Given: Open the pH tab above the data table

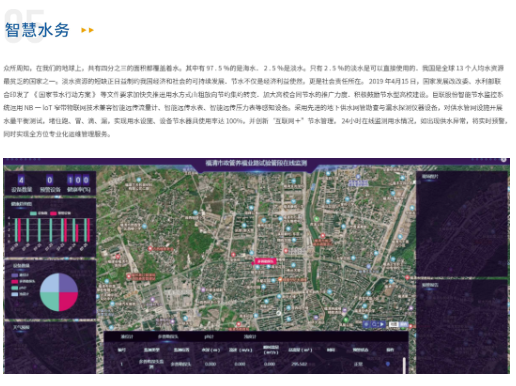Looking at the screenshot, I should 209,337.
